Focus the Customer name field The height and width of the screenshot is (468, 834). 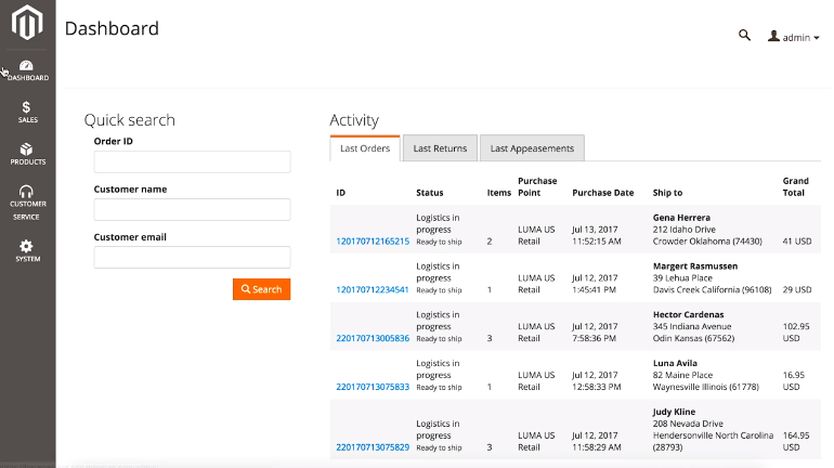pyautogui.click(x=192, y=210)
